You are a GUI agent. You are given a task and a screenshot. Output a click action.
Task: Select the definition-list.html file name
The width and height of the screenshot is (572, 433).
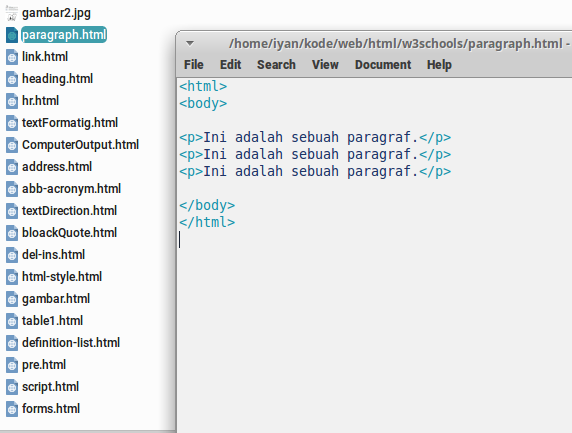[71, 343]
